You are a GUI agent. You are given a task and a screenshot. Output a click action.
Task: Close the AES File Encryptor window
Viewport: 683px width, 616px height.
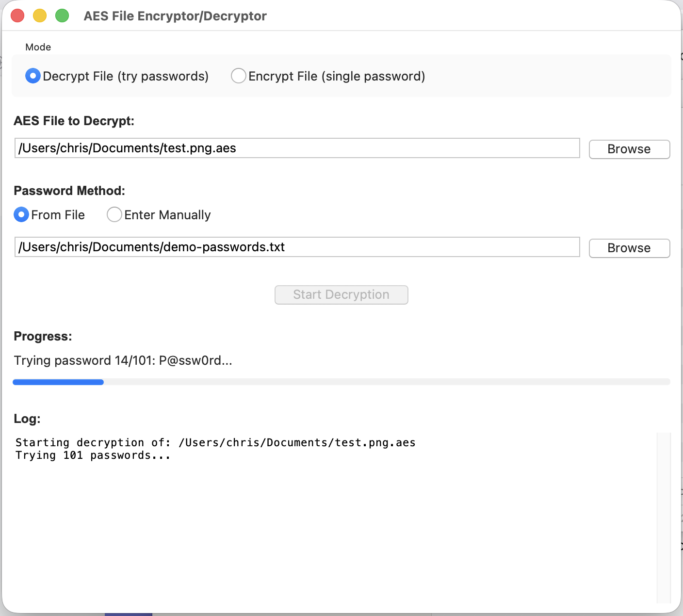(x=17, y=15)
